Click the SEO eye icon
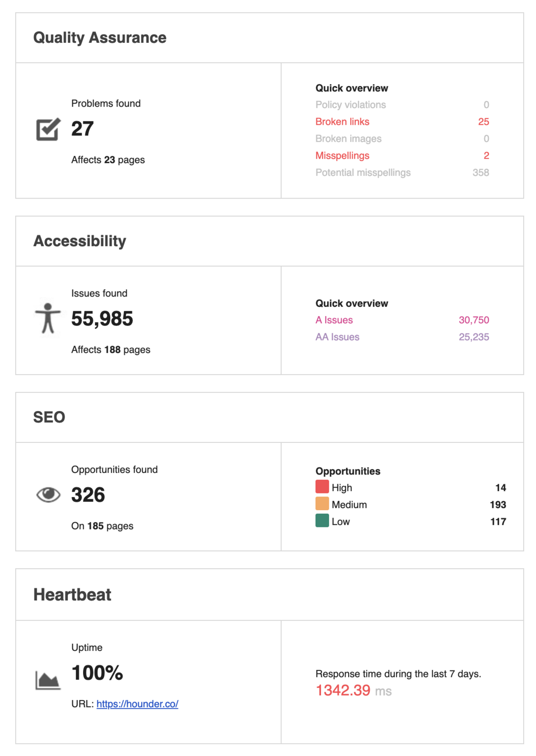The image size is (536, 756). (48, 494)
